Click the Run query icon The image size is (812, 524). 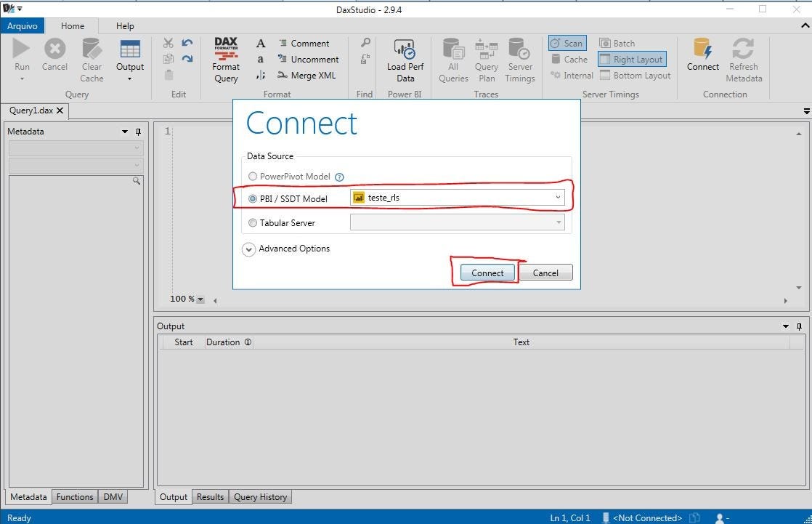(x=21, y=49)
